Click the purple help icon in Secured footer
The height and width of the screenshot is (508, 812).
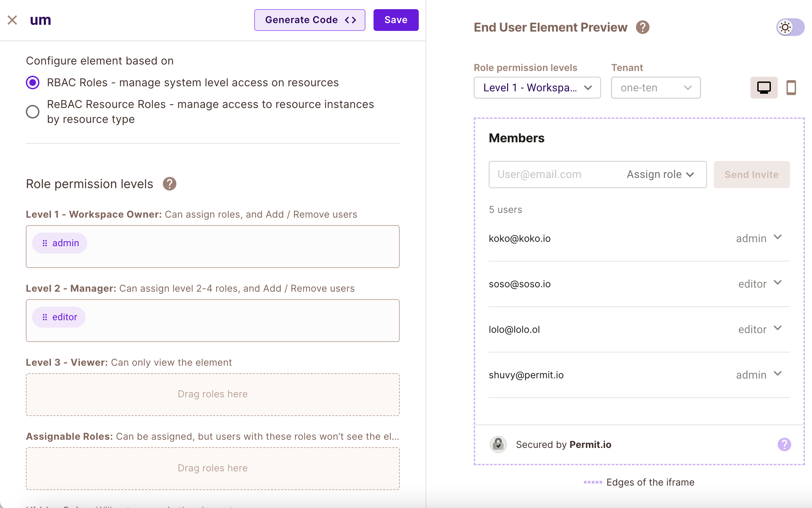[x=784, y=444]
